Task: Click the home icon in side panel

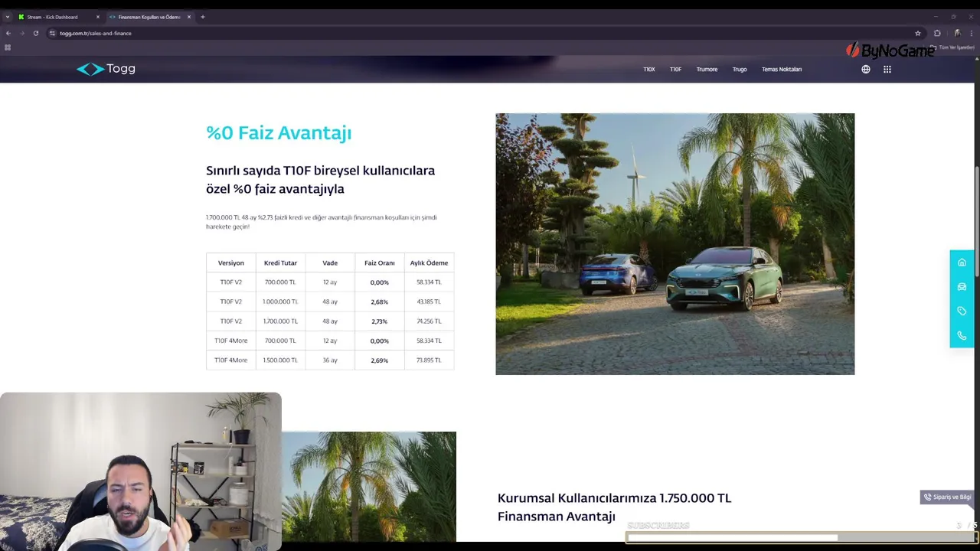Action: point(962,262)
